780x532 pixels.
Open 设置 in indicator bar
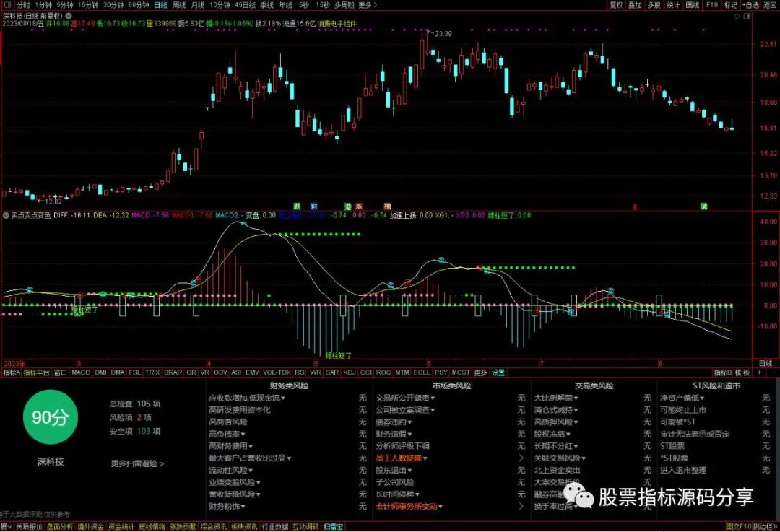click(x=498, y=372)
